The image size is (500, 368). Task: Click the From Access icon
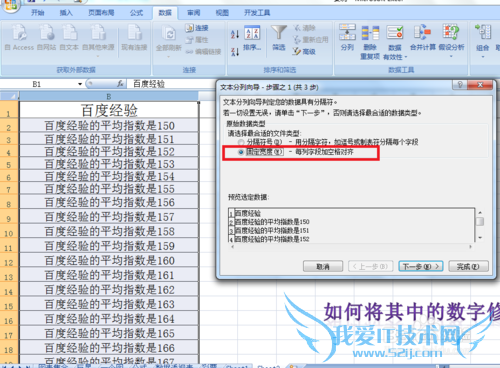coord(19,37)
